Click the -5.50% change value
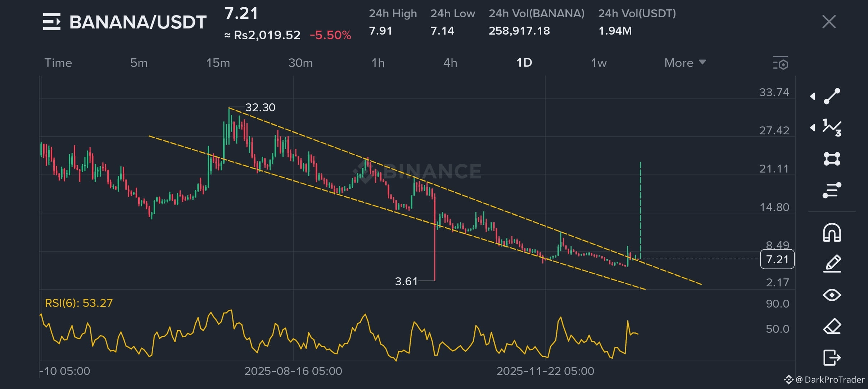868x389 pixels. pyautogui.click(x=330, y=35)
